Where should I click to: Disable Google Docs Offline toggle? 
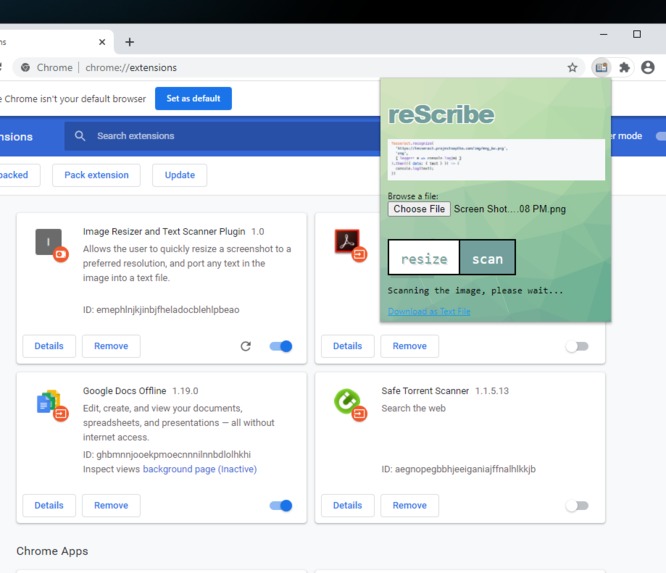point(281,505)
